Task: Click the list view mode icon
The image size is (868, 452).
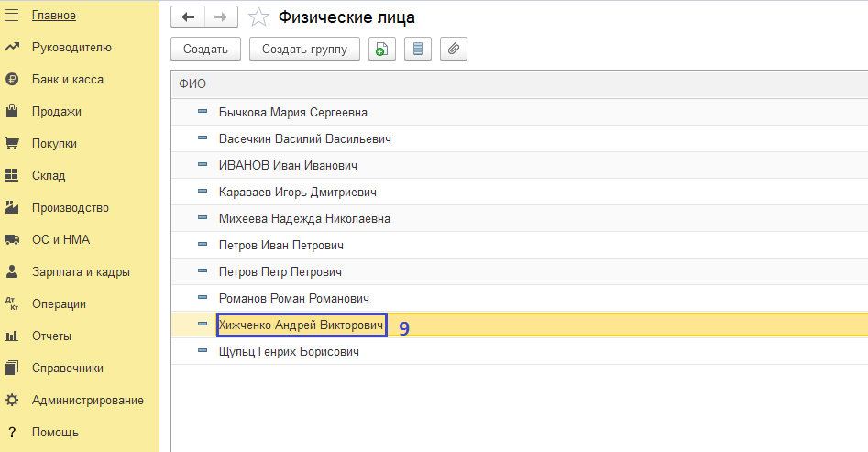Action: pyautogui.click(x=418, y=49)
